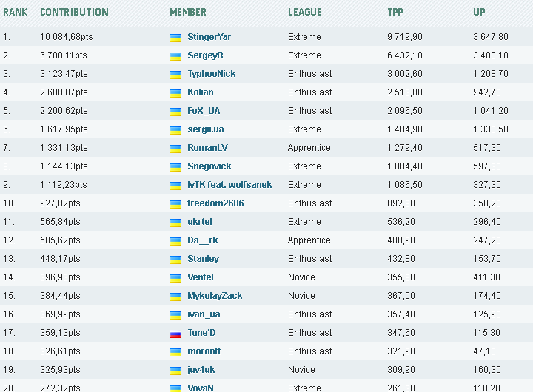Open FoX_UA member page

(204, 111)
